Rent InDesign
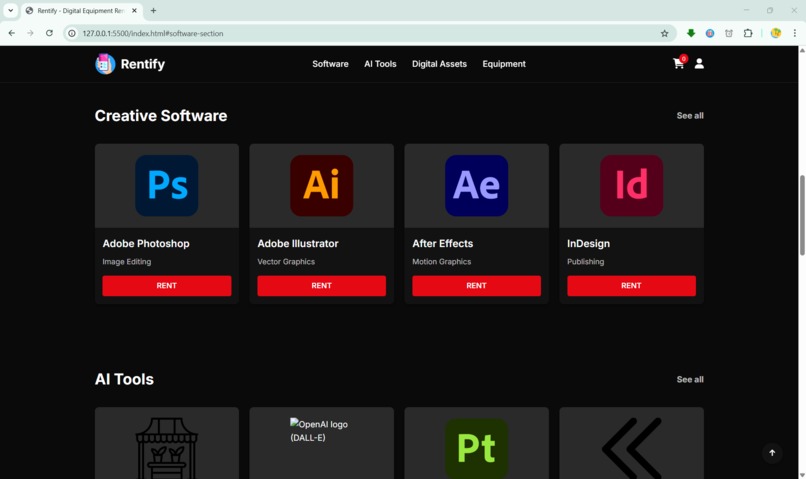806x479 pixels. (x=631, y=286)
